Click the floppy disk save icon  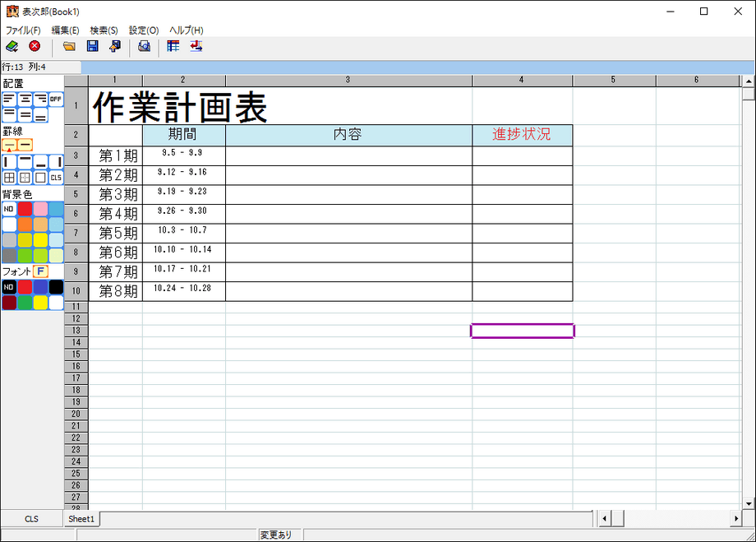point(93,46)
